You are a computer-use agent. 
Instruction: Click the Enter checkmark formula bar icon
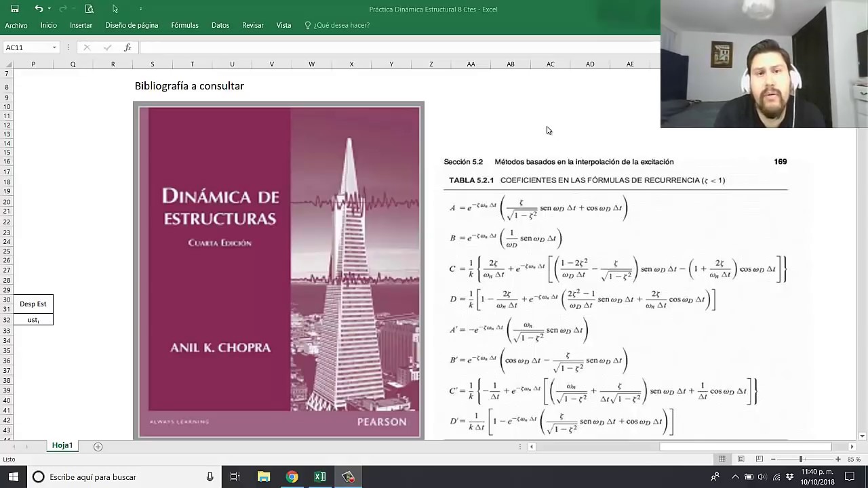pyautogui.click(x=107, y=47)
